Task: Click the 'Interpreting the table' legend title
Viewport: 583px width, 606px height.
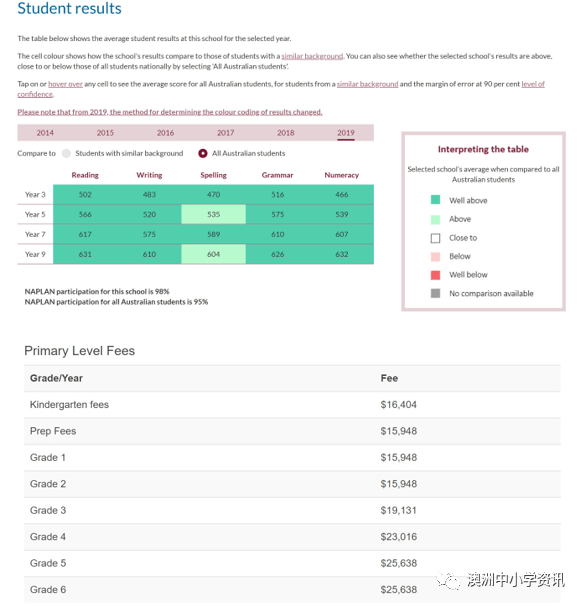Action: (483, 149)
